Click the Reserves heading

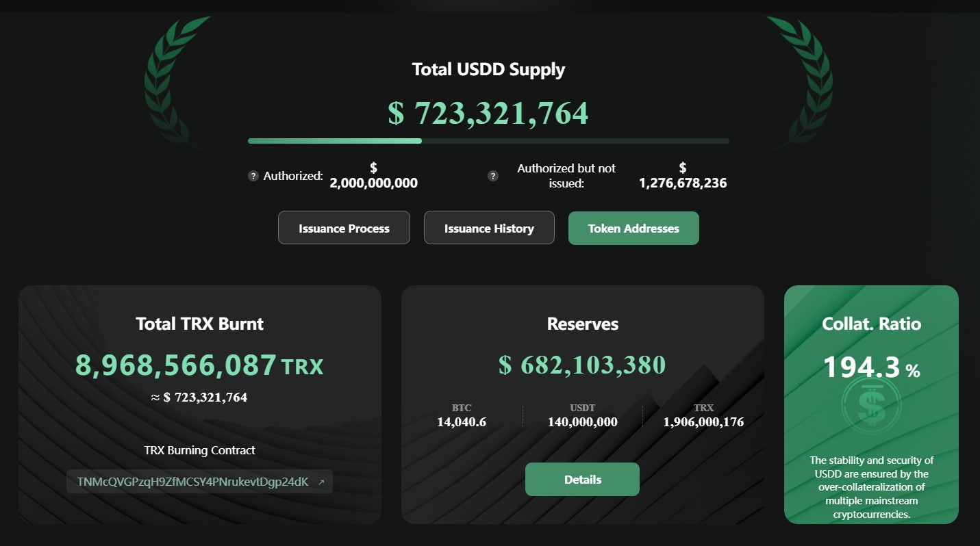[582, 324]
